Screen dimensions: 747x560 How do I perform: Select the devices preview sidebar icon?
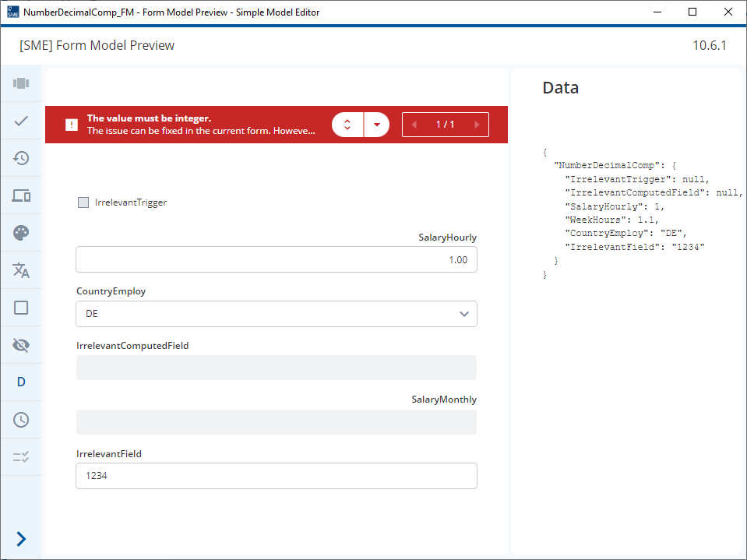(21, 195)
